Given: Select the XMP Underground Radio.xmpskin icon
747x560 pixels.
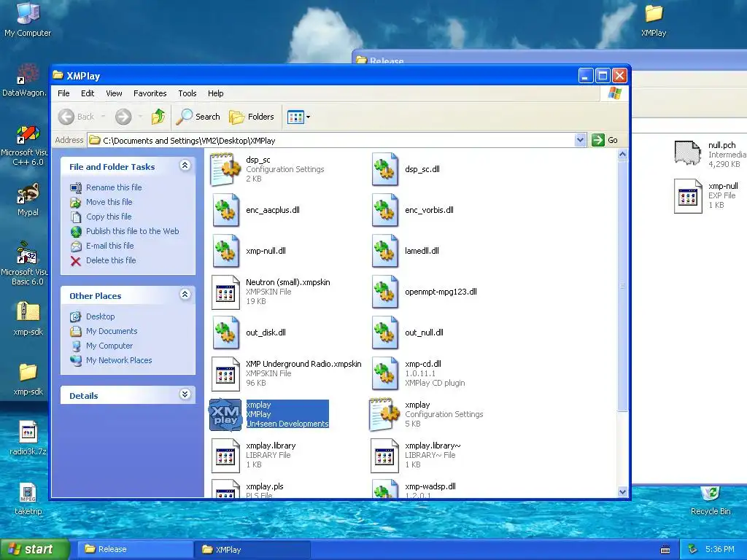Looking at the screenshot, I should [x=226, y=374].
